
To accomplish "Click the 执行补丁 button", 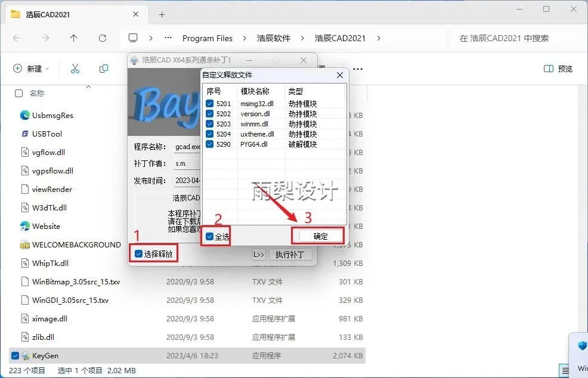I will click(x=290, y=255).
